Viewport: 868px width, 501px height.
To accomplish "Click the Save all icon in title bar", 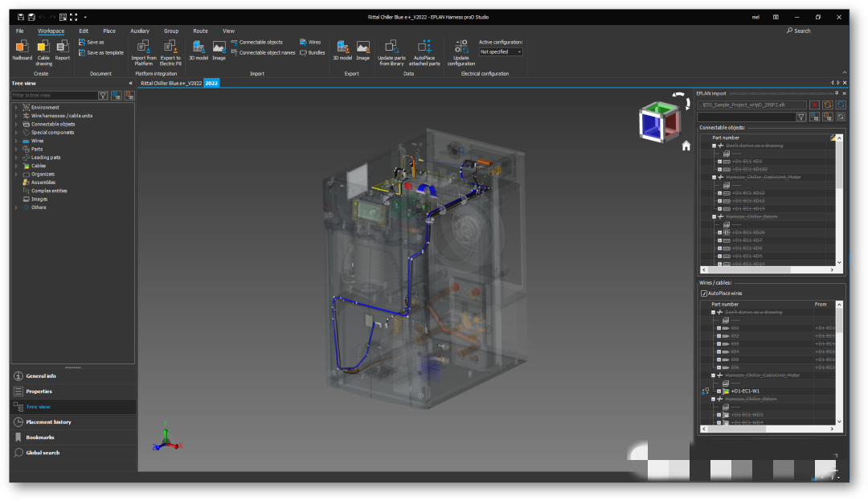I will point(31,17).
